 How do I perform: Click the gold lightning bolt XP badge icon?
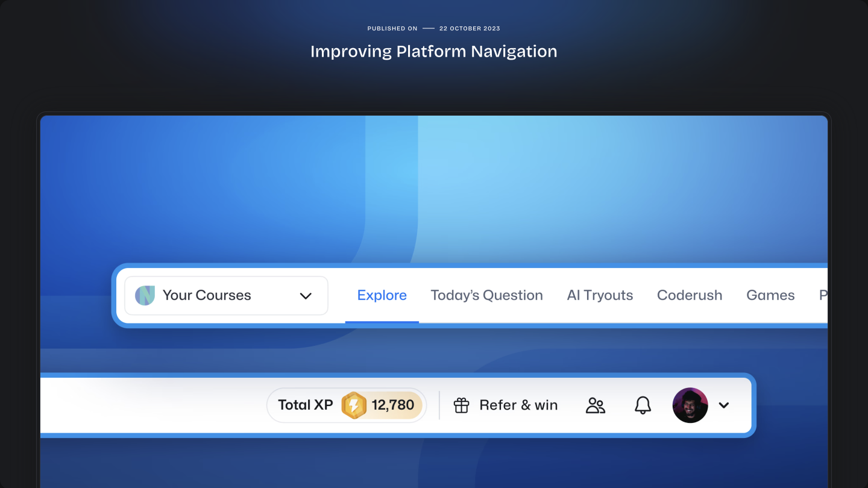(x=354, y=405)
